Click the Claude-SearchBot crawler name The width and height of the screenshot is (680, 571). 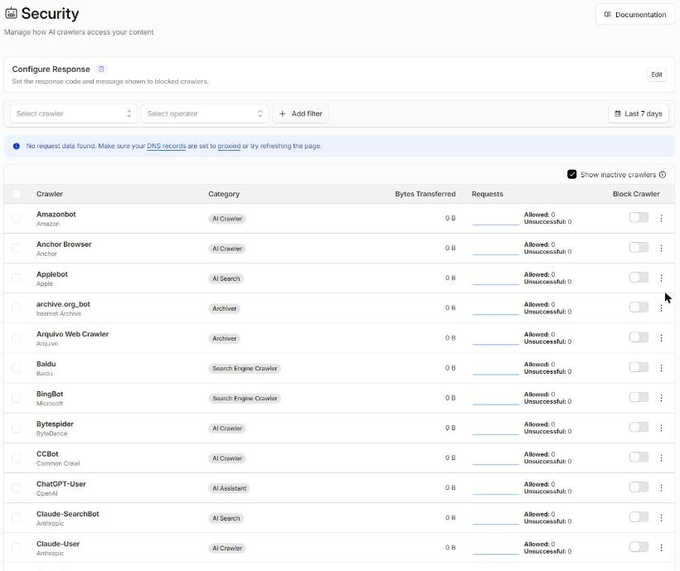(x=68, y=514)
